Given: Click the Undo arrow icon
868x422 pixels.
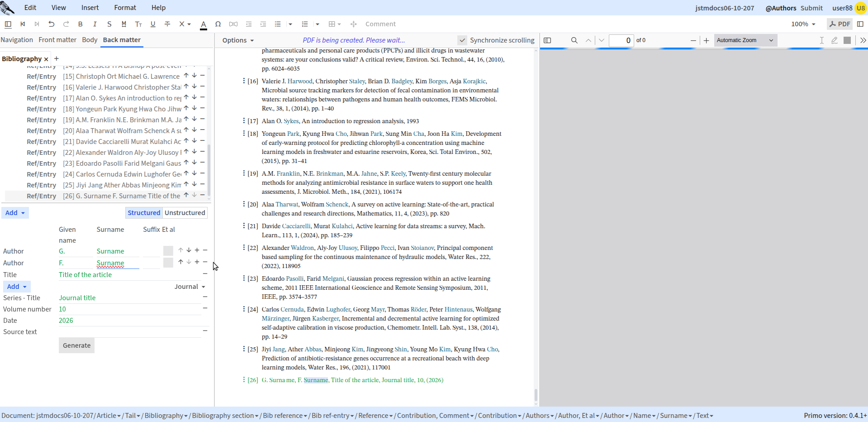Looking at the screenshot, I should pyautogui.click(x=51, y=24).
